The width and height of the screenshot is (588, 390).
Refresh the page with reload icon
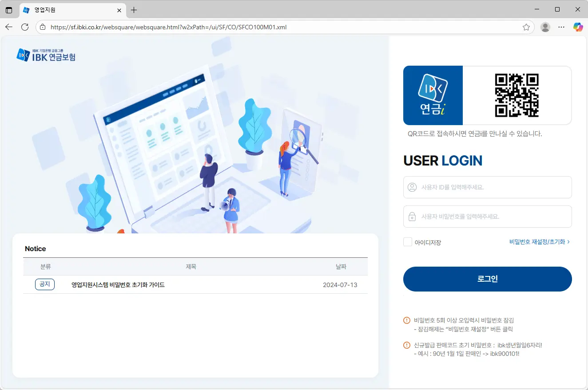pyautogui.click(x=25, y=27)
